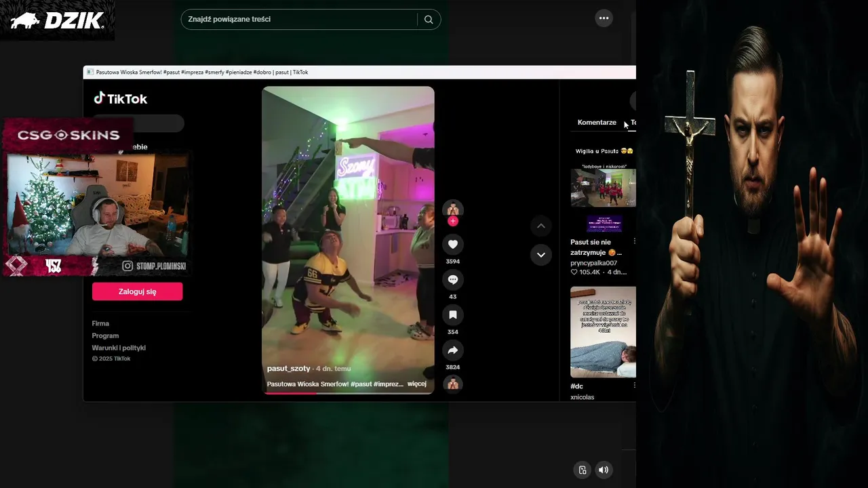Click the 'Pasut sie nie zatrzymuje' video title

(596, 247)
